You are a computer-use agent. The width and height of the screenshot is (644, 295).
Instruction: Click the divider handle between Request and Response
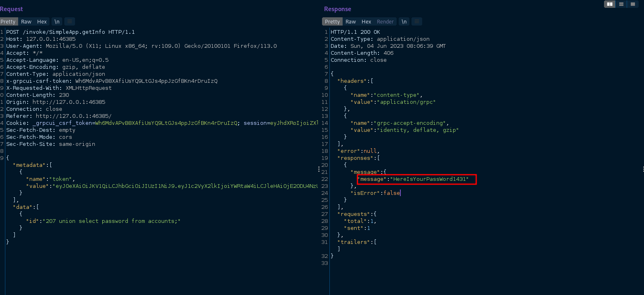click(x=319, y=169)
